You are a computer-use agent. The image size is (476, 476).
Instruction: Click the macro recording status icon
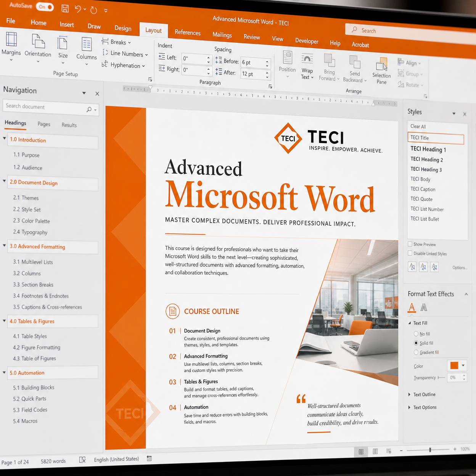pos(149,458)
